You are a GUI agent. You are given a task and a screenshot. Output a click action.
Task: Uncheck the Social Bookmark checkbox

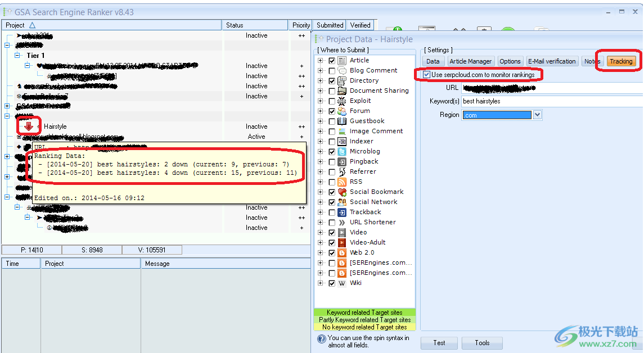[x=332, y=192]
